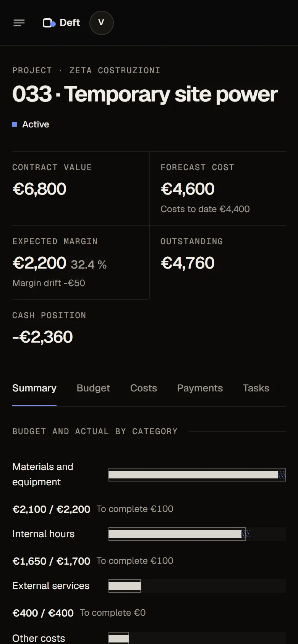Select the Summary tab

[34, 388]
